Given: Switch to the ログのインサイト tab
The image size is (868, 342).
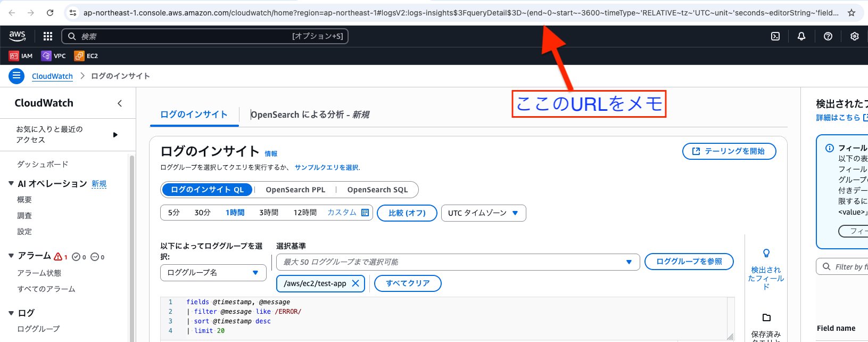Looking at the screenshot, I should 194,115.
